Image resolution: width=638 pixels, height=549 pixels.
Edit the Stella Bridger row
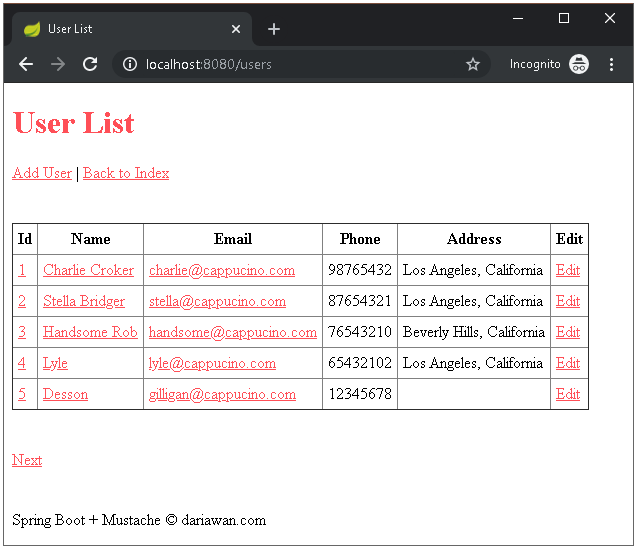(568, 301)
